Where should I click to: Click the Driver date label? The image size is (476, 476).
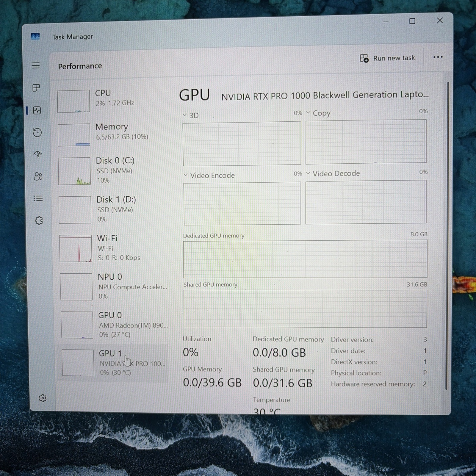tap(348, 351)
